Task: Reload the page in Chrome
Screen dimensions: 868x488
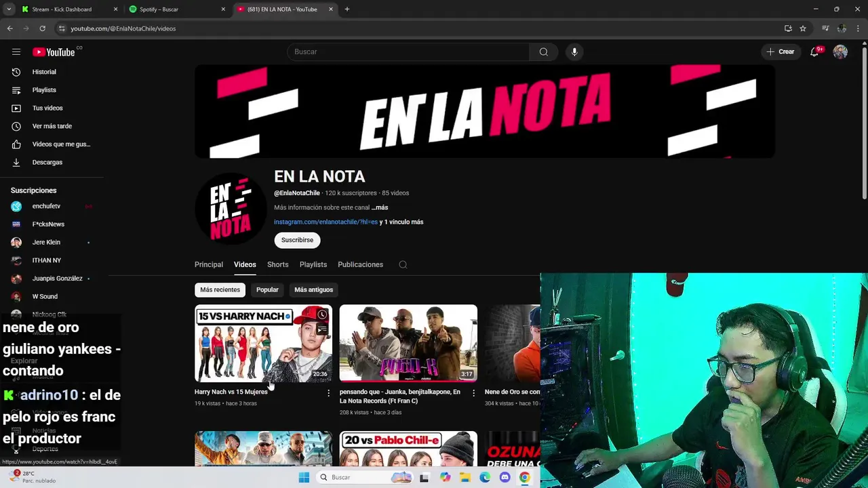Action: point(42,28)
